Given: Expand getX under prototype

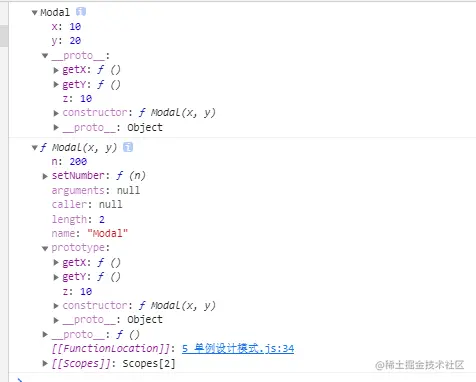Looking at the screenshot, I should (x=56, y=263).
